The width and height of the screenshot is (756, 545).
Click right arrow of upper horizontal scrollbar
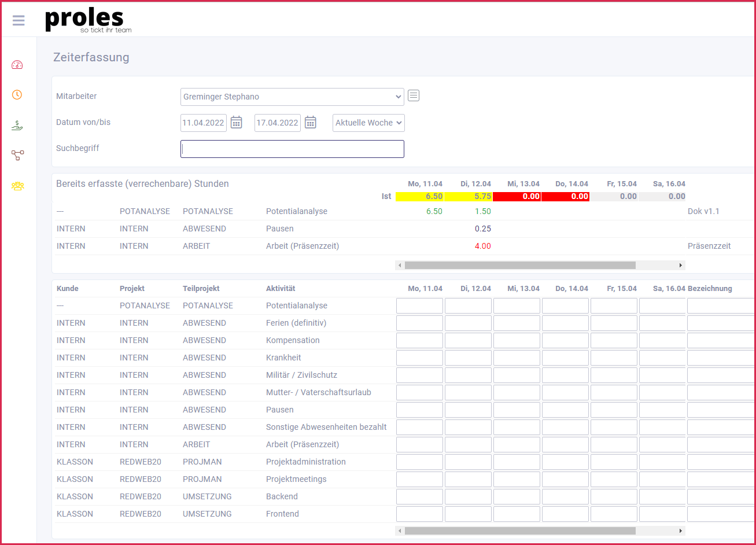pyautogui.click(x=681, y=265)
